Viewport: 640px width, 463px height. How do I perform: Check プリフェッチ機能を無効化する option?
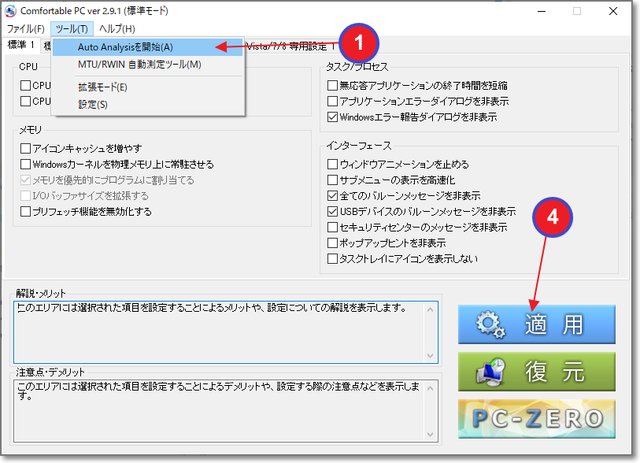pos(25,212)
